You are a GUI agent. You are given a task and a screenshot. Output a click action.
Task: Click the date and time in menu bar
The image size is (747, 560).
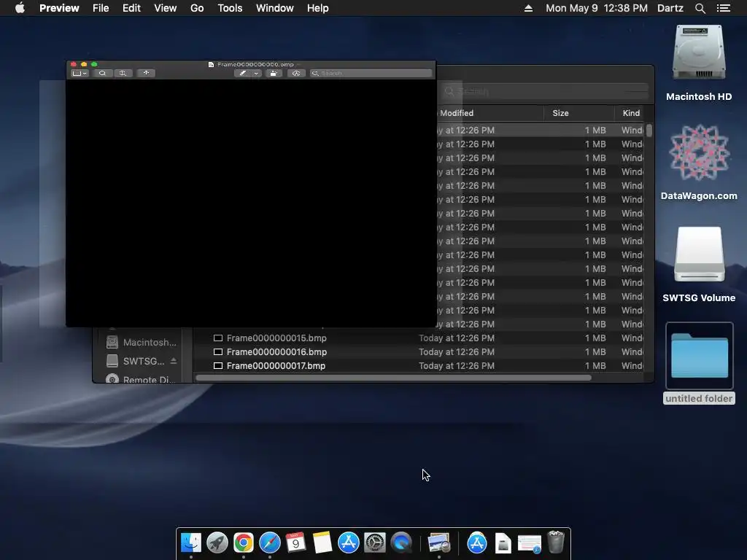coord(597,8)
